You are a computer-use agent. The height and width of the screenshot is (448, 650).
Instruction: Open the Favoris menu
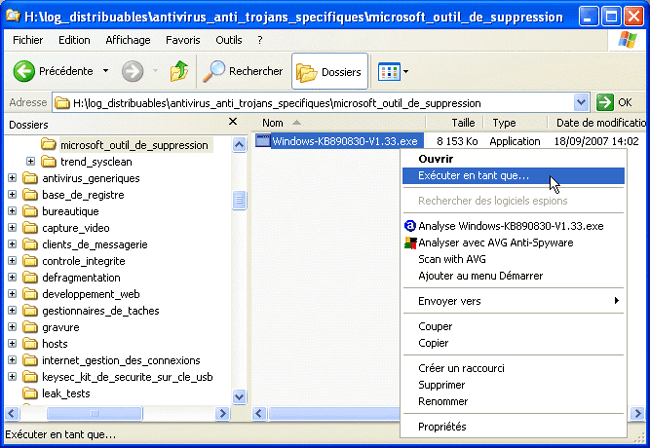pos(183,40)
